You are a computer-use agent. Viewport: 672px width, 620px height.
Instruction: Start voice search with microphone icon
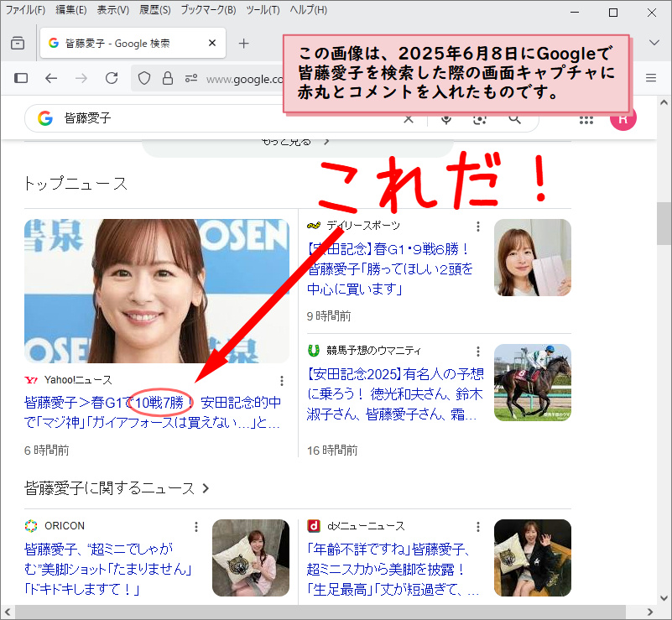click(x=446, y=119)
